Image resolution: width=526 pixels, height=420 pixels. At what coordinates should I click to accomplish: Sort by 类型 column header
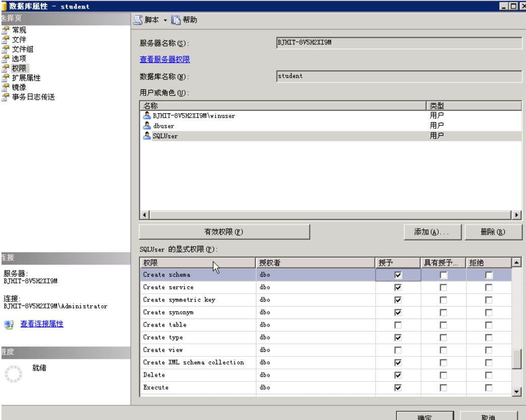coord(474,106)
